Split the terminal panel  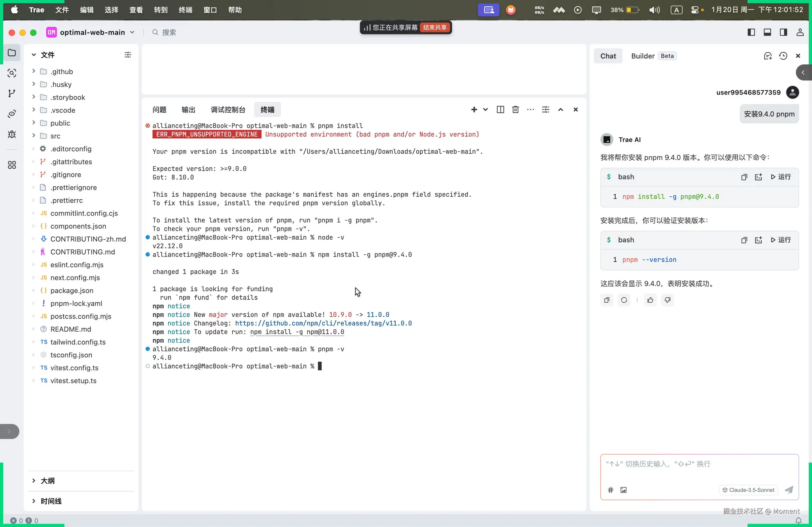coord(500,109)
